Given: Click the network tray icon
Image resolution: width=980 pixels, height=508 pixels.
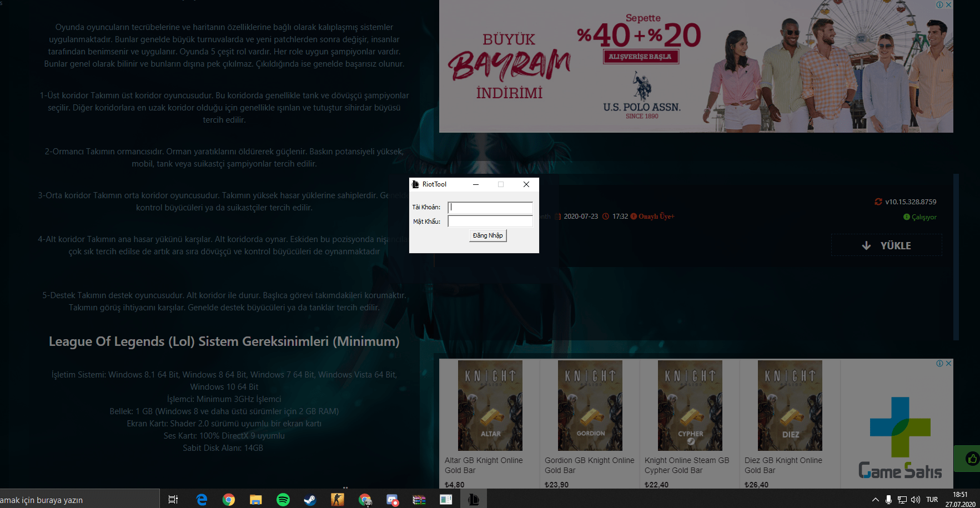Looking at the screenshot, I should tap(902, 500).
